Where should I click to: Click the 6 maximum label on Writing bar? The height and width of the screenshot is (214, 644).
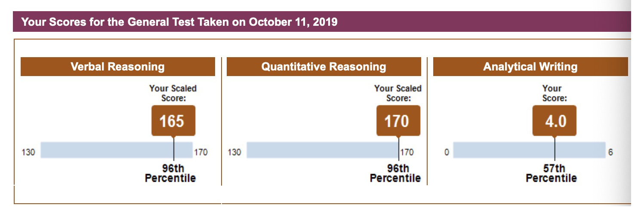[x=611, y=152]
